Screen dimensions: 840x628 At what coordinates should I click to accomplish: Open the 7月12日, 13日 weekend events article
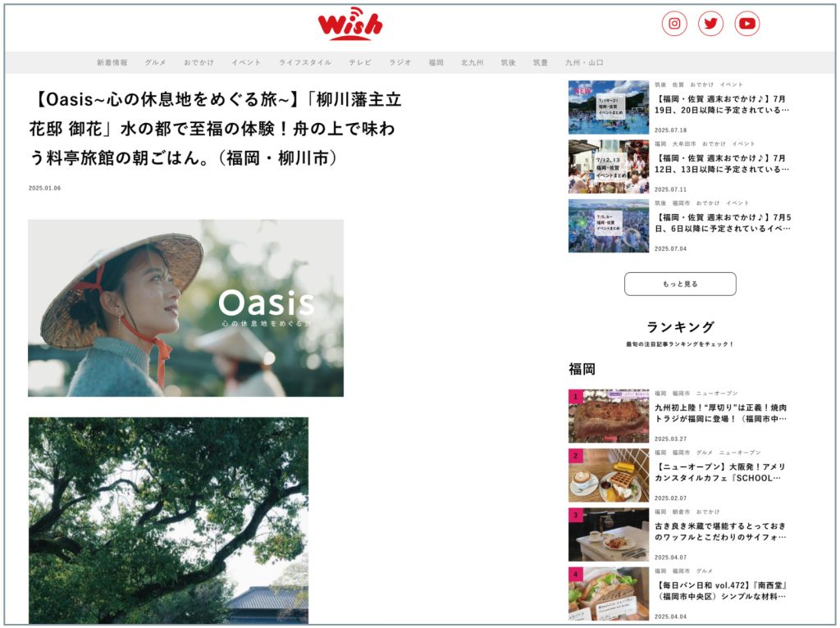722,162
